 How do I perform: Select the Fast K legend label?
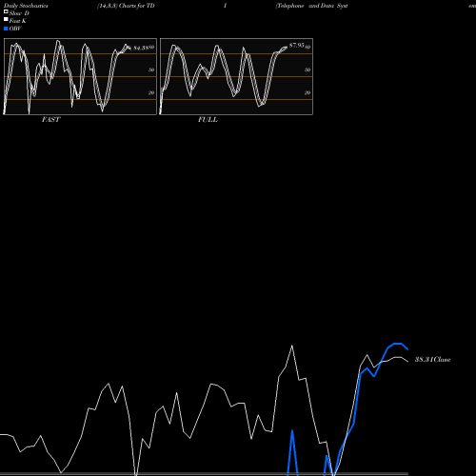tap(18, 21)
